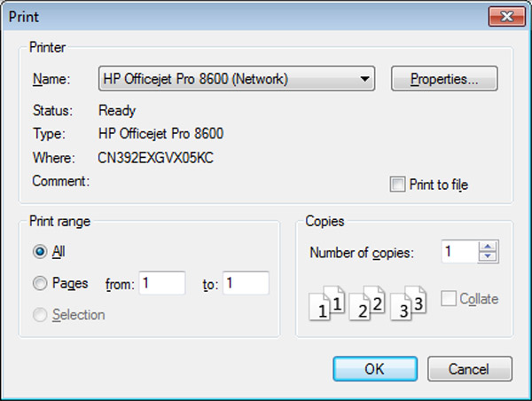Click the Ready status text
532x401 pixels.
[x=117, y=111]
